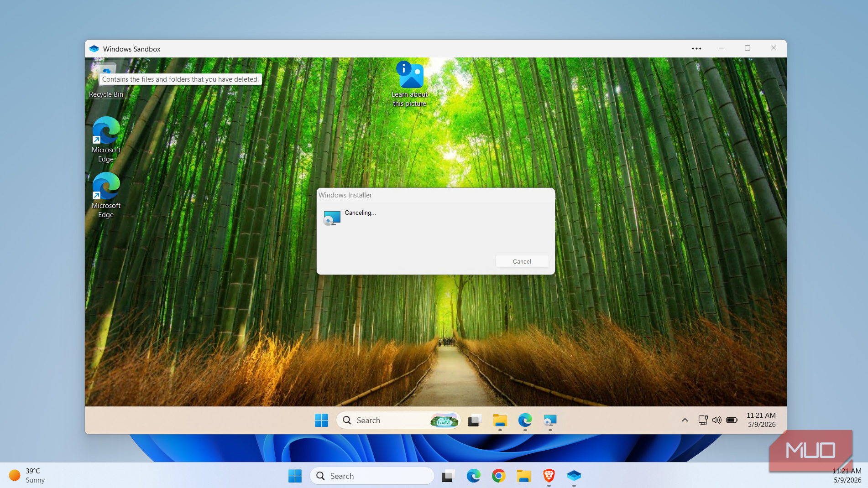Open Google Chrome on the host taskbar
This screenshot has height=488, width=868.
[499, 476]
